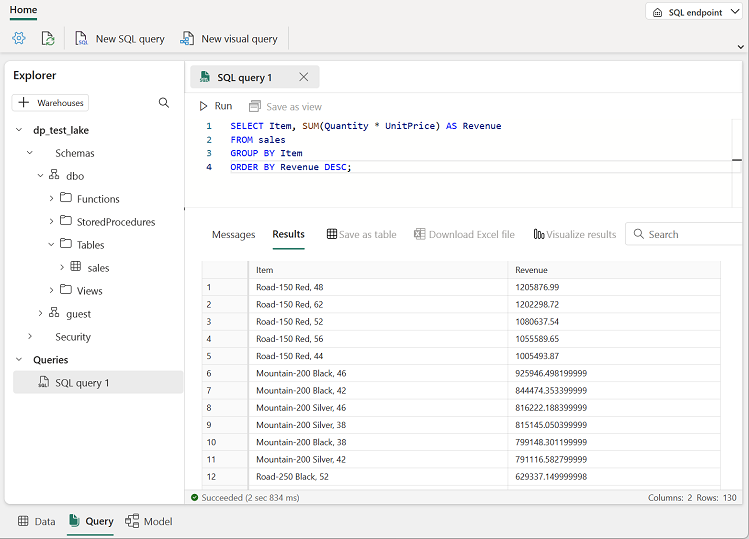Click the Tables folder icon
The width and height of the screenshot is (749, 539).
click(x=66, y=244)
